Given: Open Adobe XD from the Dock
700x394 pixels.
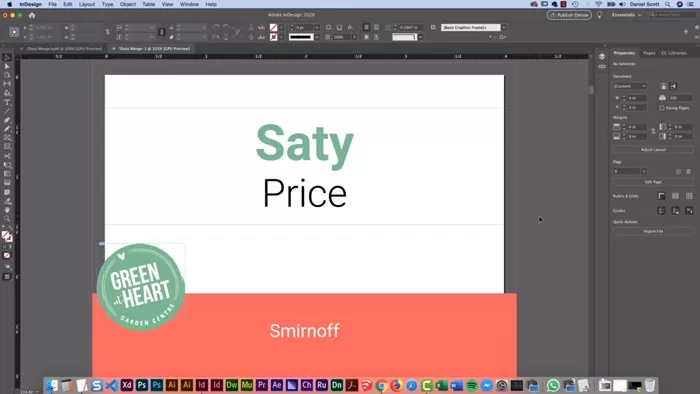Looking at the screenshot, I should pos(127,385).
